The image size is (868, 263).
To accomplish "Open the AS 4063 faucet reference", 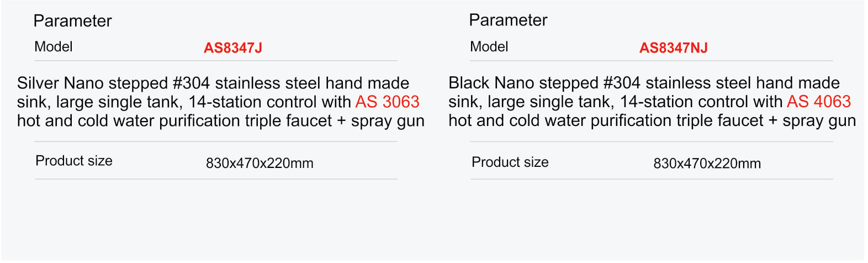I will (x=819, y=102).
